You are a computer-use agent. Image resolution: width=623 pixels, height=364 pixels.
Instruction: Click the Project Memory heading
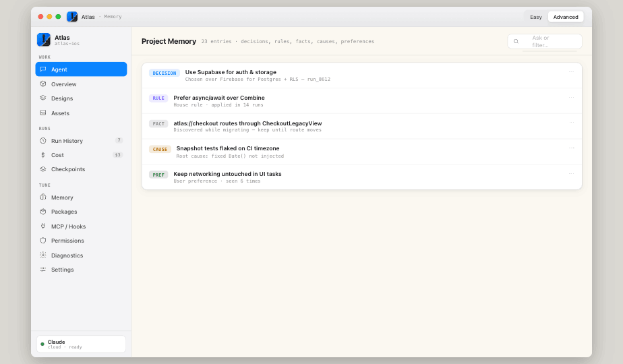click(x=169, y=41)
